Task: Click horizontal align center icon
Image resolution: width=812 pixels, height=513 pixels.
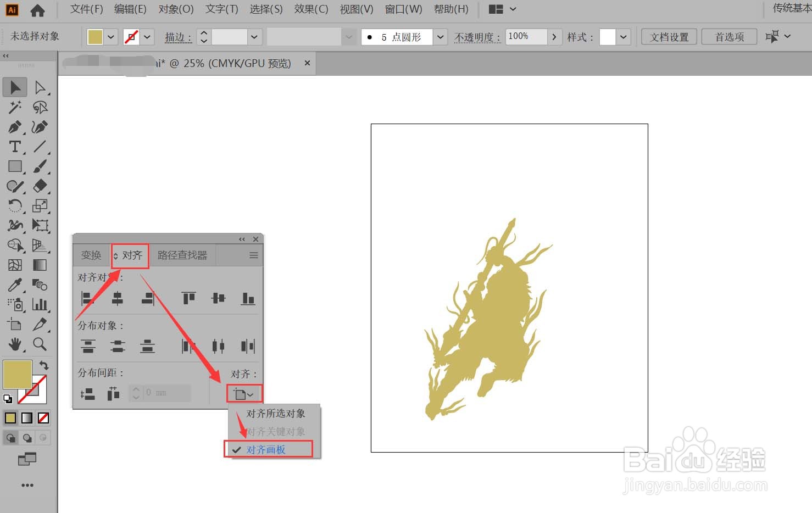Action: (x=118, y=298)
